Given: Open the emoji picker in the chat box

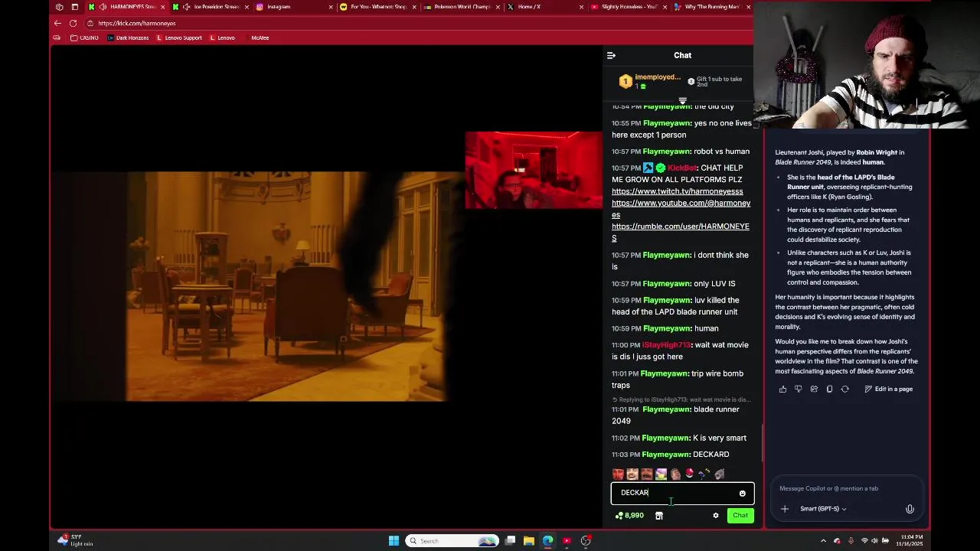Looking at the screenshot, I should (x=742, y=494).
